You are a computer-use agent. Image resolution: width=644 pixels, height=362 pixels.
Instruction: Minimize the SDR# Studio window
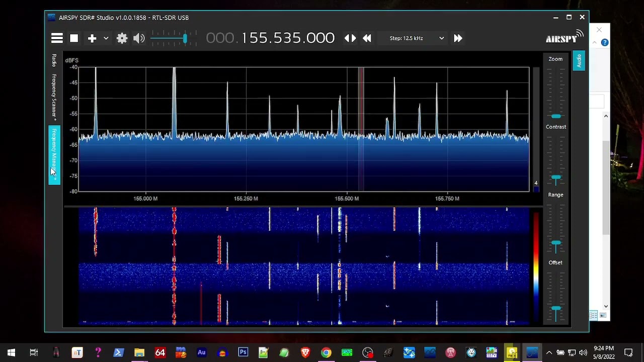coord(555,18)
